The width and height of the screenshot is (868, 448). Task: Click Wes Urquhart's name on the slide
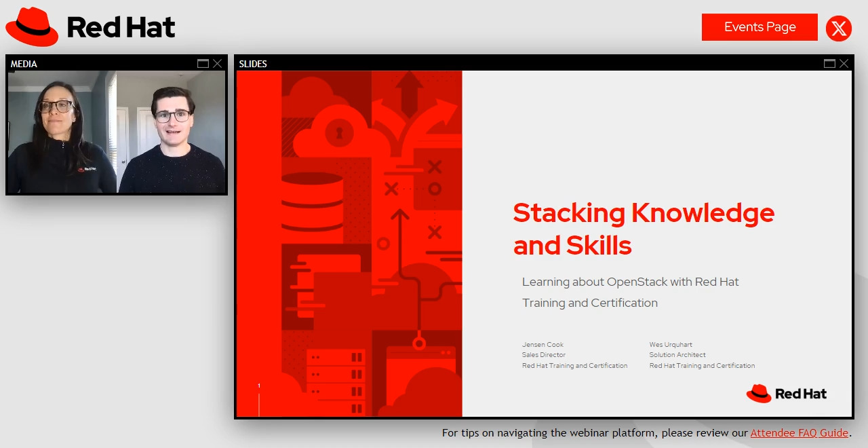point(671,344)
